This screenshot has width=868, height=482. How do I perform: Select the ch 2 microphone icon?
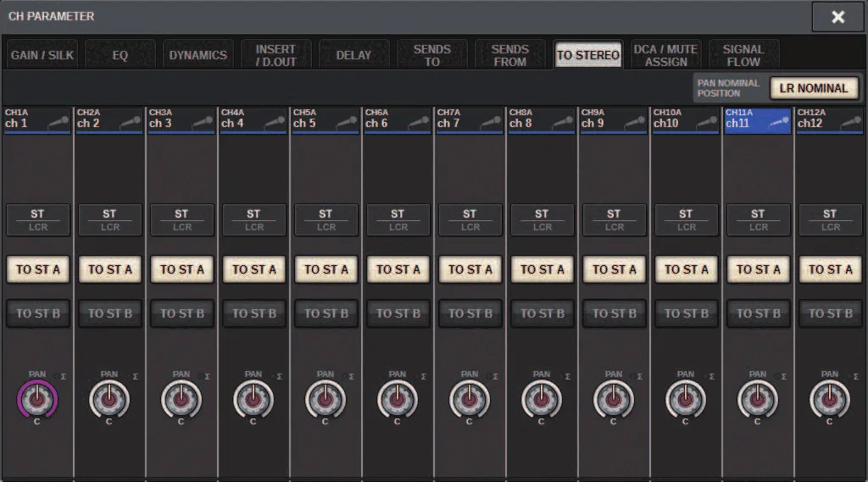click(x=130, y=122)
